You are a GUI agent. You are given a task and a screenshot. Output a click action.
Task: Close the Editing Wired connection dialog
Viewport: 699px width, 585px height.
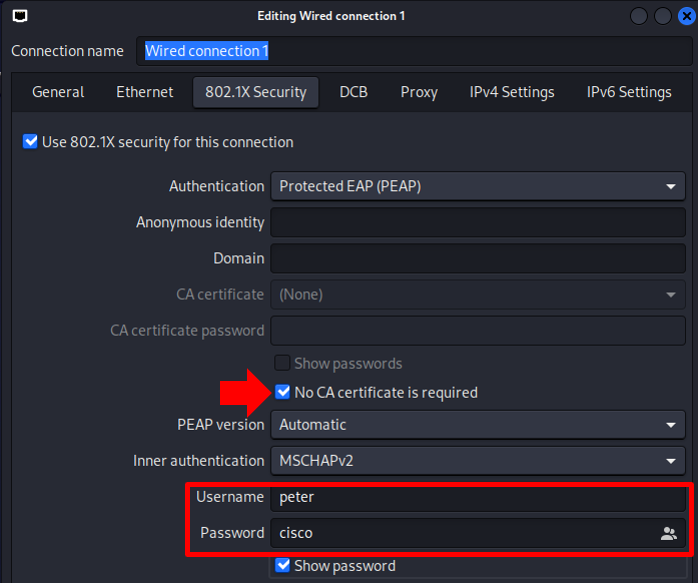click(687, 16)
